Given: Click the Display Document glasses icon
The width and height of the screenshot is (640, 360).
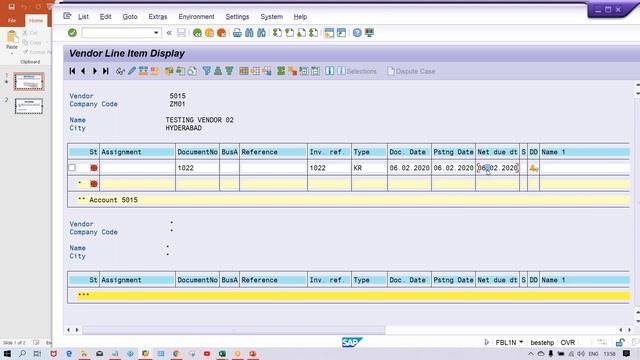Looking at the screenshot, I should pyautogui.click(x=120, y=71).
